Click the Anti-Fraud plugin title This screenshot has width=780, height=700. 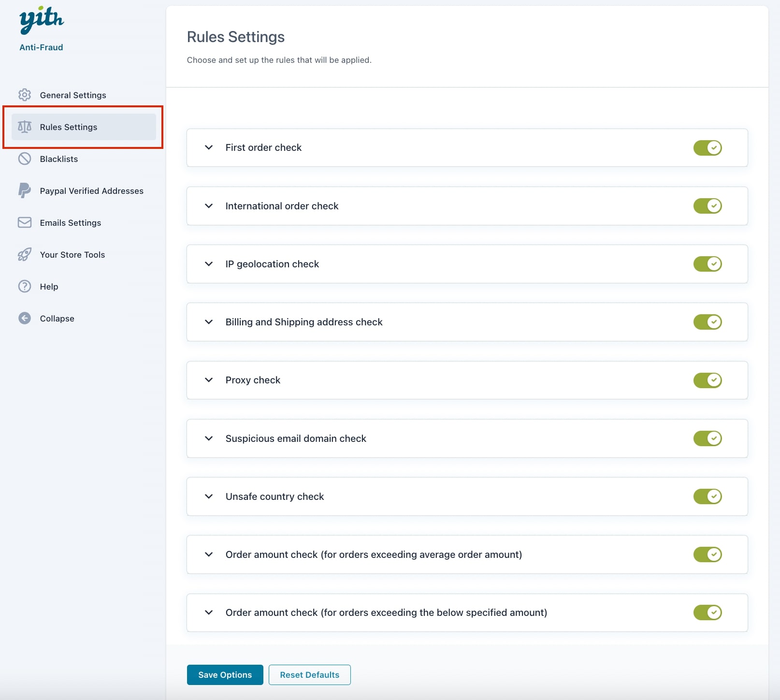pos(41,47)
